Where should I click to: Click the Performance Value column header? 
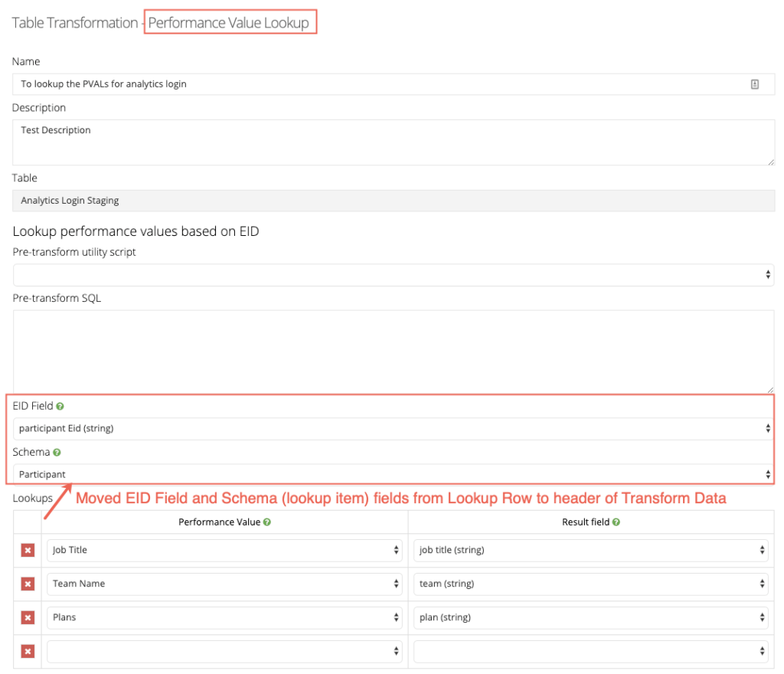pyautogui.click(x=220, y=522)
